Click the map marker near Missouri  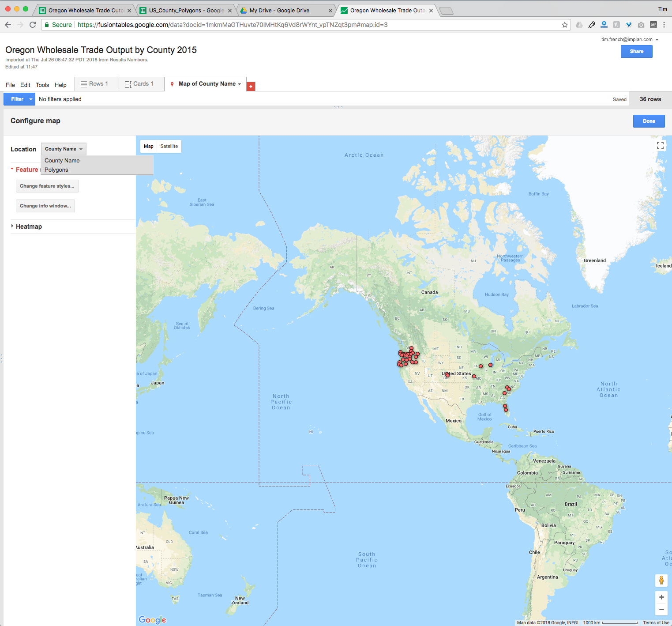(x=474, y=377)
